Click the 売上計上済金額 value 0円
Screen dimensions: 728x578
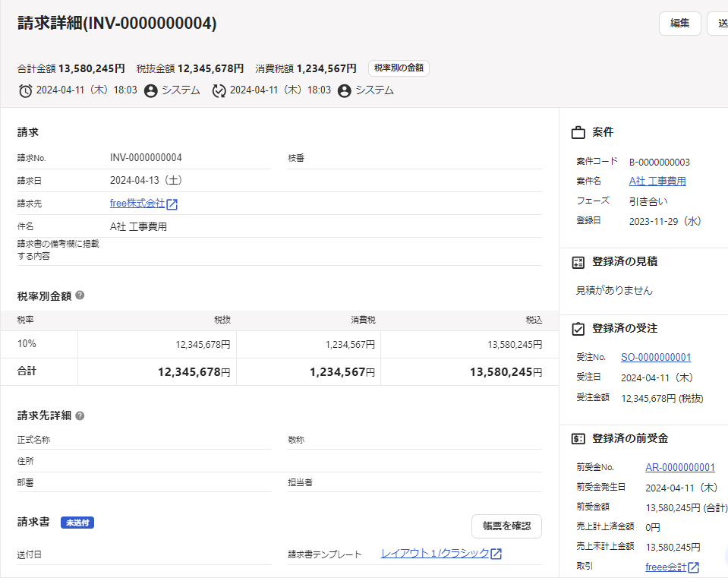pos(653,527)
